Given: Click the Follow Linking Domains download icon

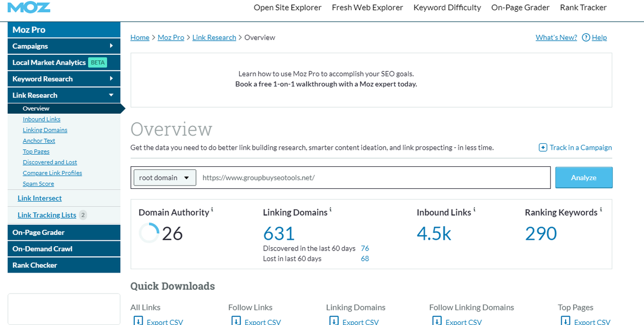Looking at the screenshot, I should [x=436, y=321].
